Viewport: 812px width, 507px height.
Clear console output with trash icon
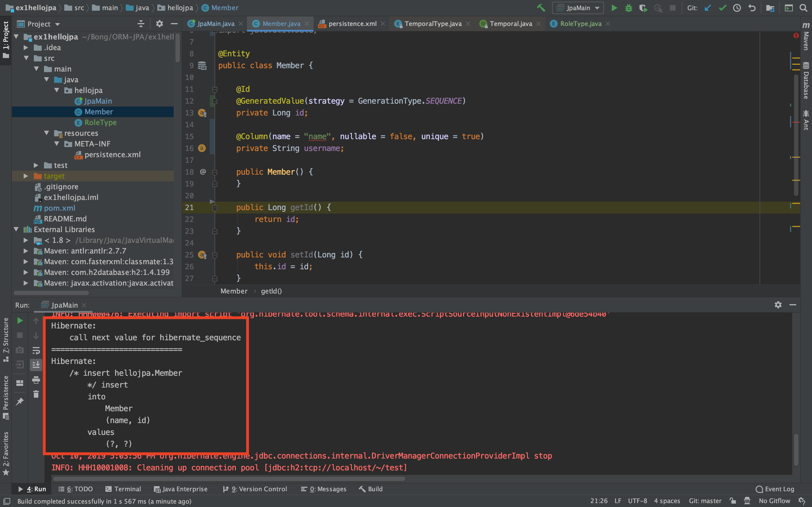click(36, 394)
